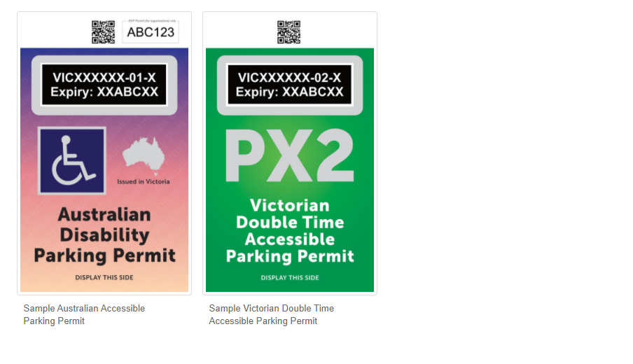Open the Australian Disability Parking Permit thumbnail

104,153
